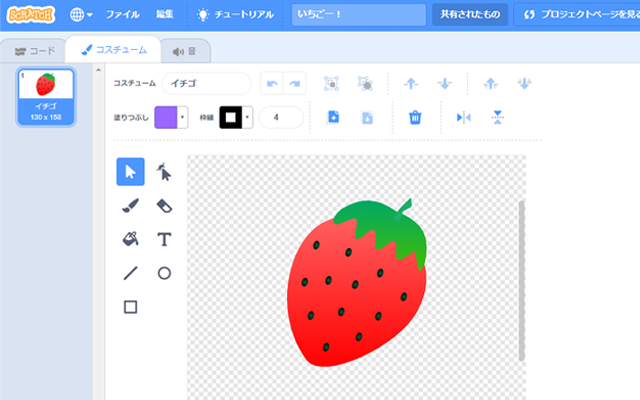
Task: Open the language globe menu
Action: pos(81,15)
